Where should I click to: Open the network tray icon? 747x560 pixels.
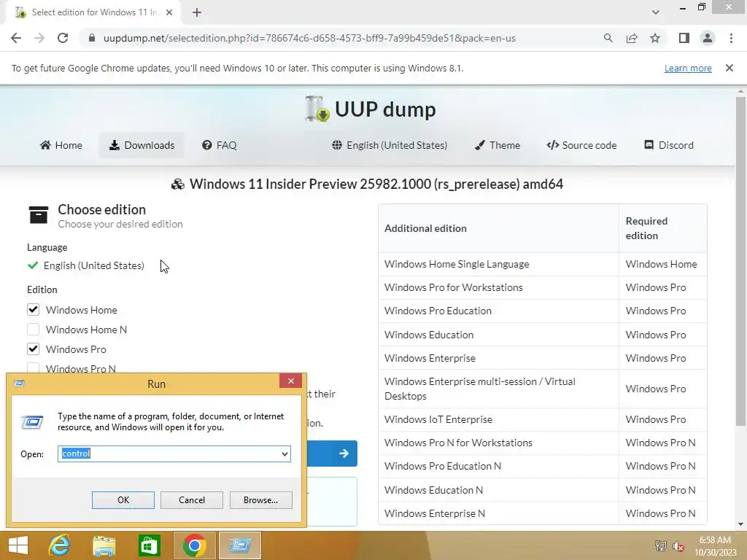(x=660, y=545)
